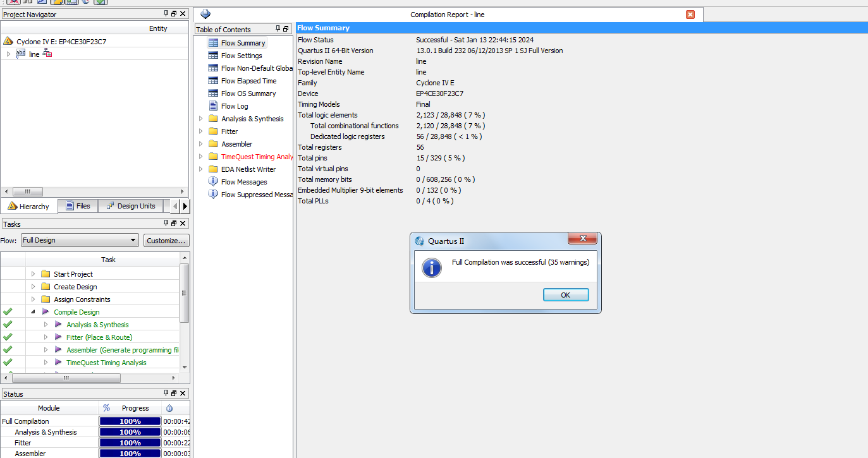Float the Status panel

point(174,393)
